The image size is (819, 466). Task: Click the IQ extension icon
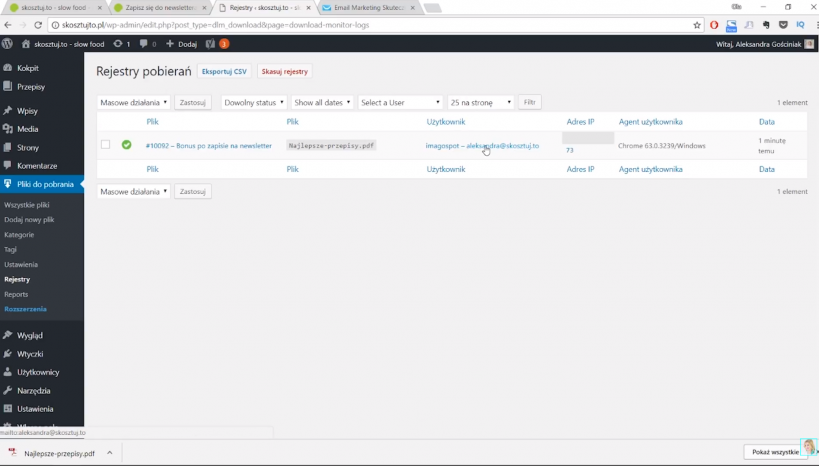(x=800, y=25)
